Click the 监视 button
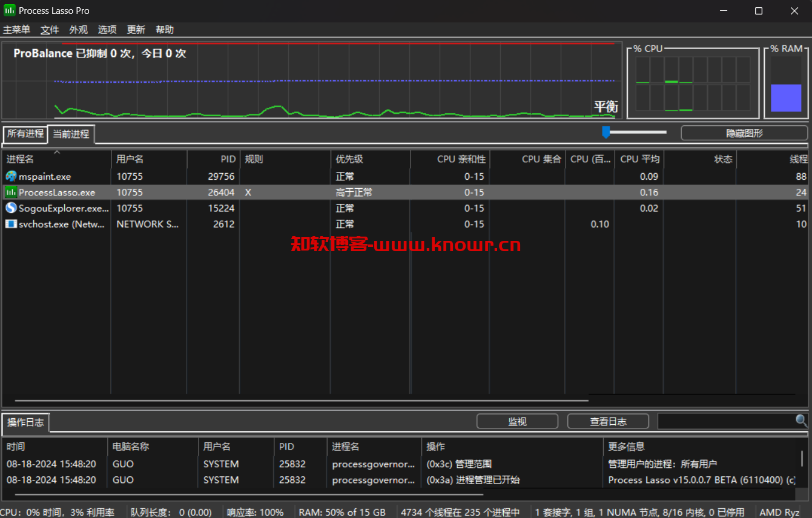Screen dimensions: 812x518 click(x=517, y=422)
